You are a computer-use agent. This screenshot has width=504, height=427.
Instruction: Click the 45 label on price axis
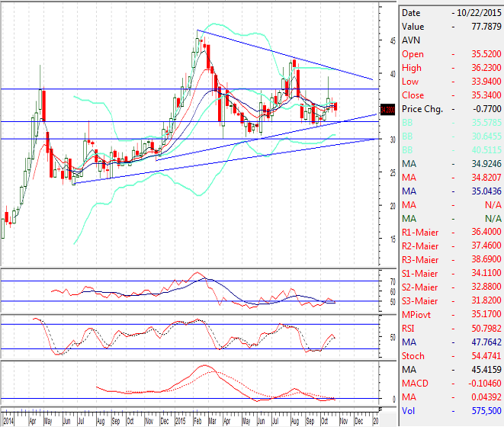point(392,41)
